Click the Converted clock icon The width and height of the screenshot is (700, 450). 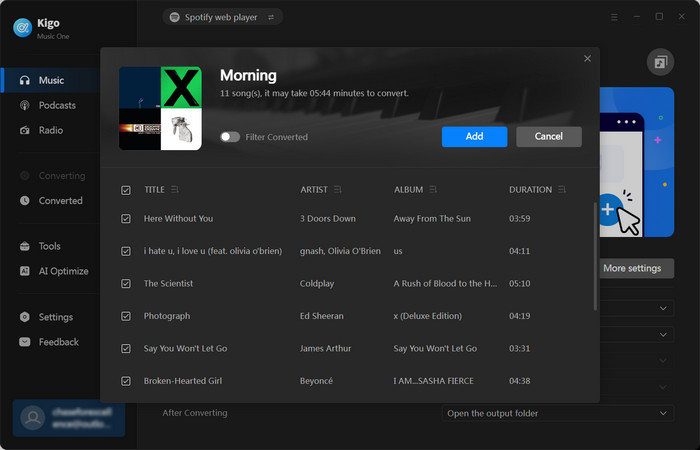coord(25,200)
